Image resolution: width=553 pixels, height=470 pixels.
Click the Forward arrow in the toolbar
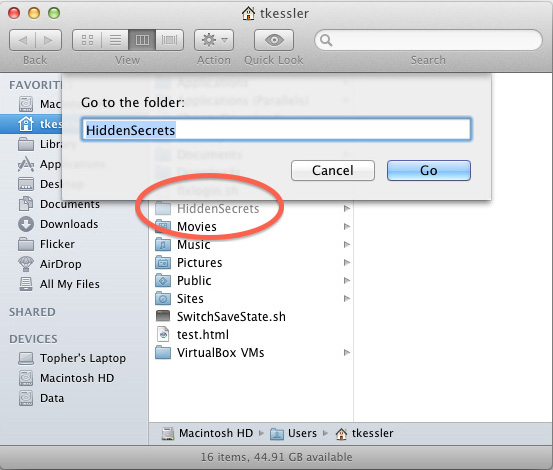pos(48,40)
